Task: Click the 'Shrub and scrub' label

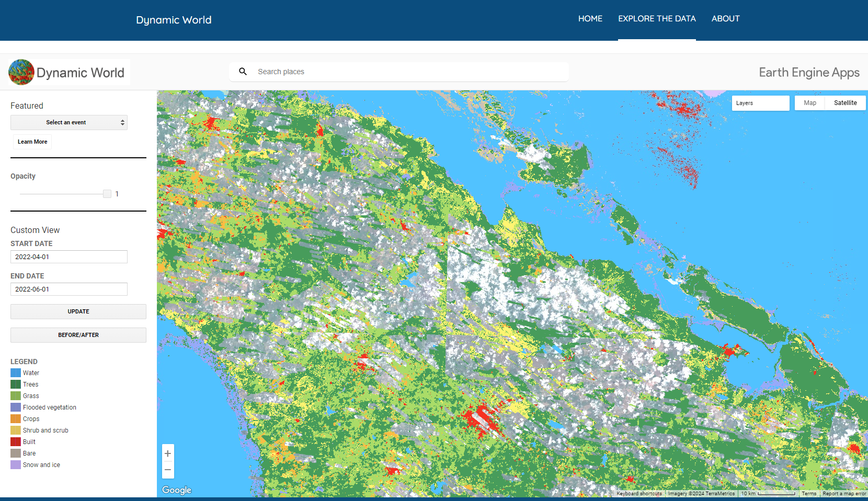Action: [x=45, y=430]
